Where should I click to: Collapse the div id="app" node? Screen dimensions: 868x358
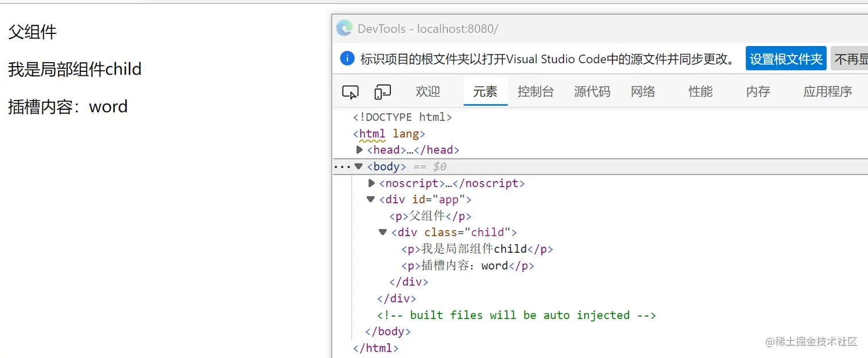pos(370,199)
